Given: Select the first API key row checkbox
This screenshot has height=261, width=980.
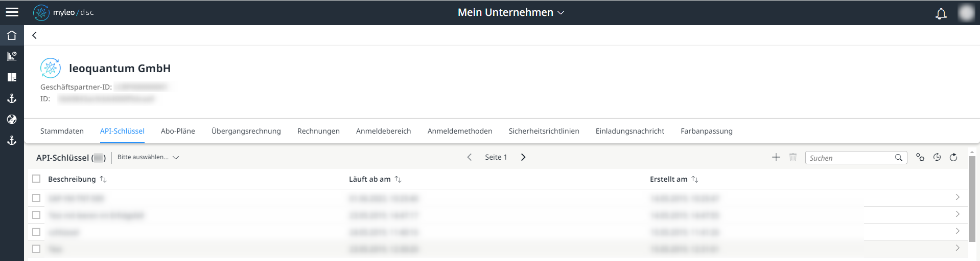Looking at the screenshot, I should [x=36, y=198].
